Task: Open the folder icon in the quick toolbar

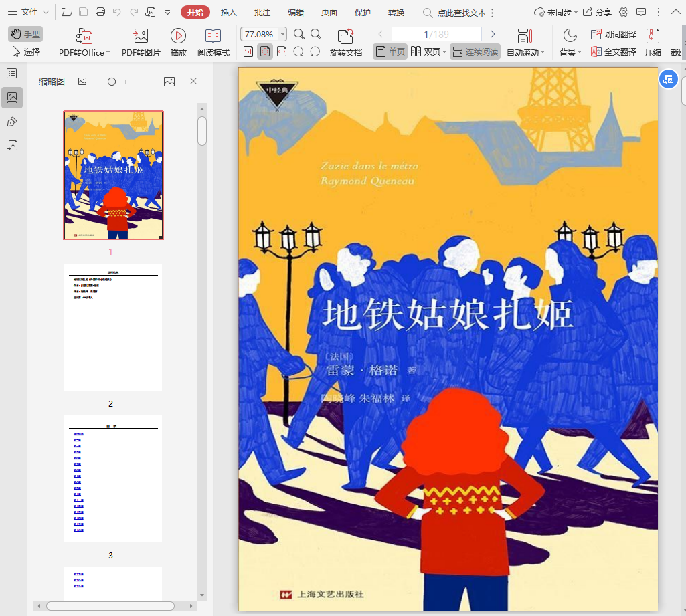Action: click(x=66, y=12)
